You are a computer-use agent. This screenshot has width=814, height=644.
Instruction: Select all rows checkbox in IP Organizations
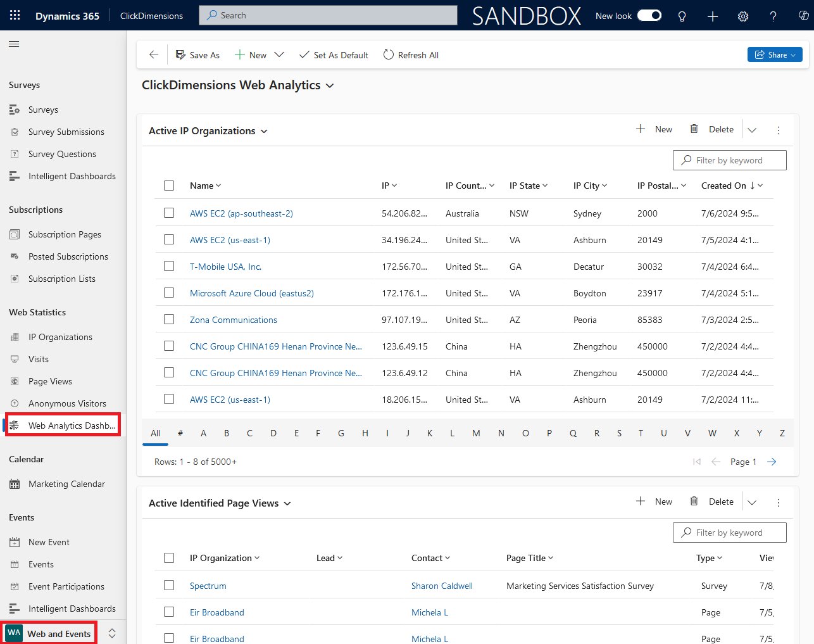pyautogui.click(x=169, y=186)
